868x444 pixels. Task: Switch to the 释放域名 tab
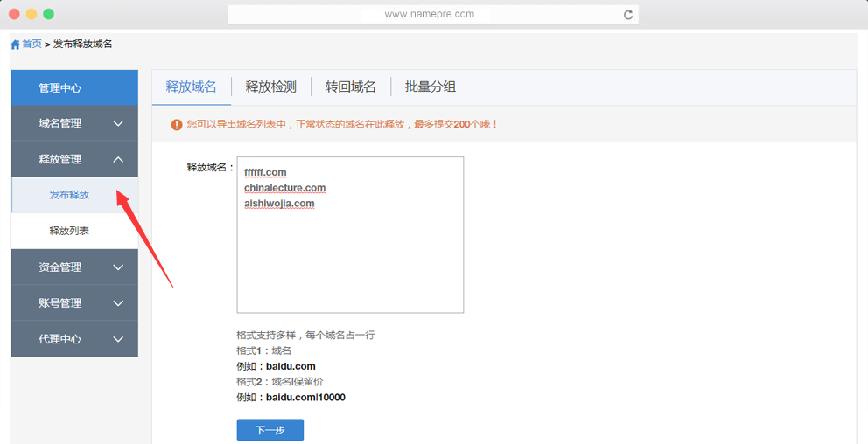tap(191, 87)
